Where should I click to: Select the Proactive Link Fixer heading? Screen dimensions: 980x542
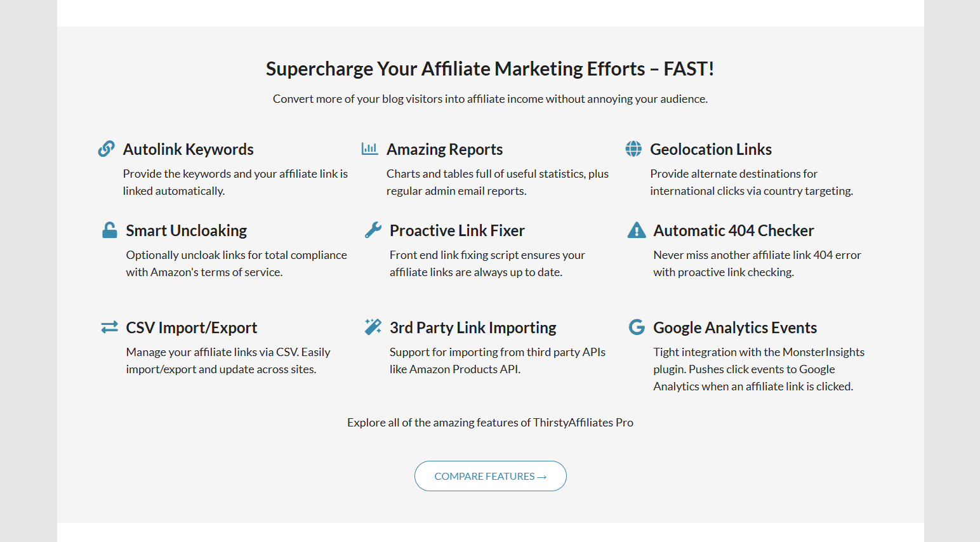[x=457, y=231]
